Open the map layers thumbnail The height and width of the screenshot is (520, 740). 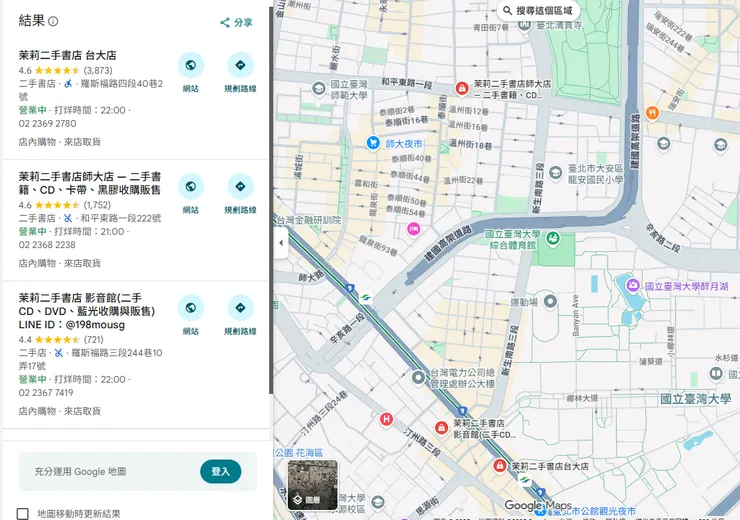tap(312, 485)
